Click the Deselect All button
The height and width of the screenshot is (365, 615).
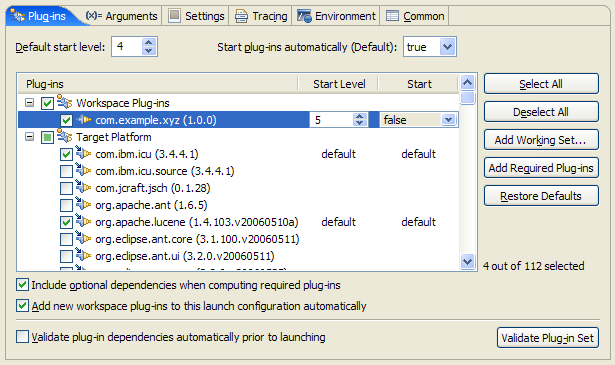(x=541, y=112)
